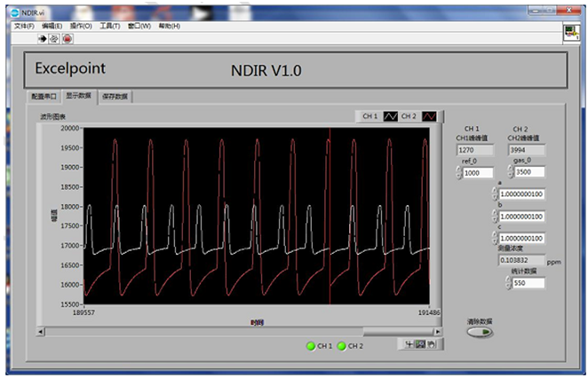Click the Excelpoint header text

pos(70,68)
